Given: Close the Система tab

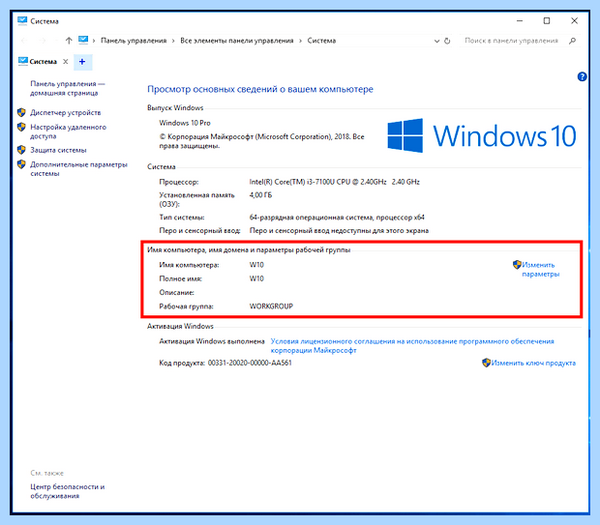Looking at the screenshot, I should pyautogui.click(x=65, y=62).
